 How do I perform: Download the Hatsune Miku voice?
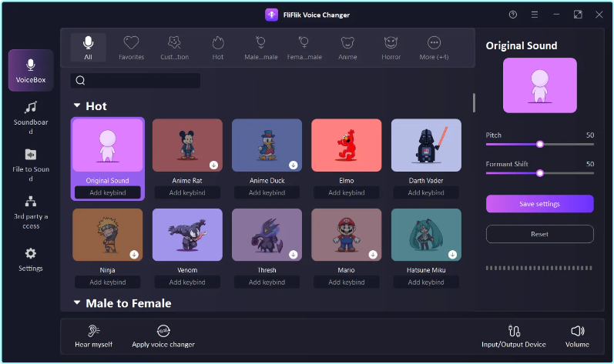(452, 255)
